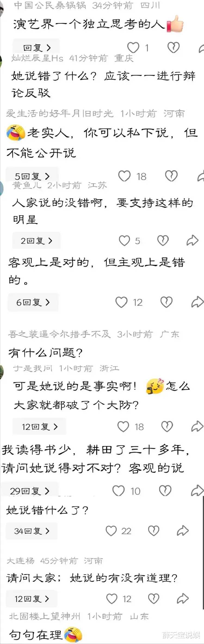Expand the 2回复 replies

36,241
